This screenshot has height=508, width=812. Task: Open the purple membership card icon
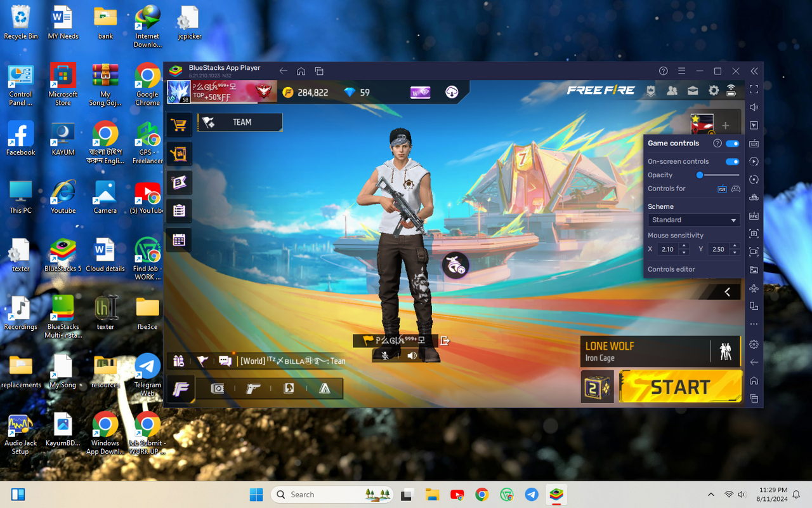tap(421, 93)
